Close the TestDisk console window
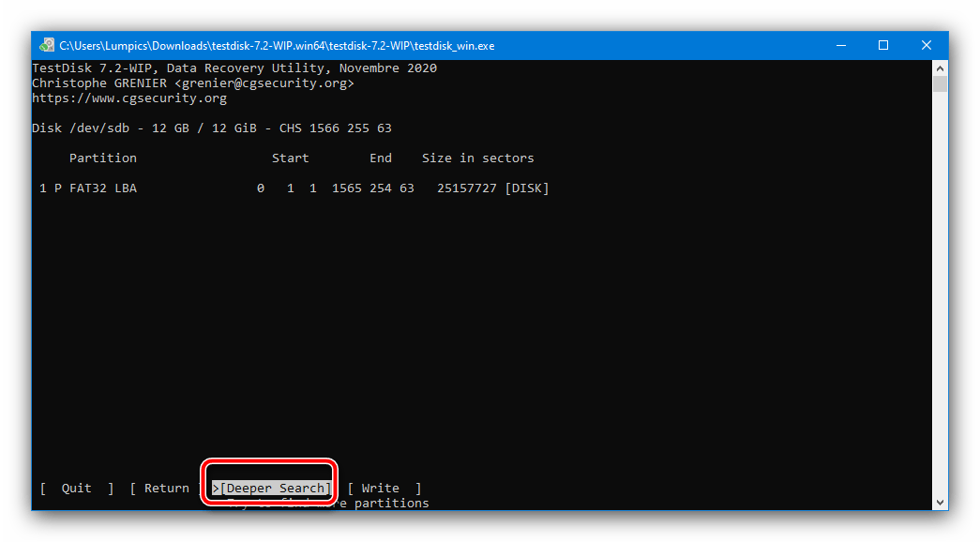 pyautogui.click(x=927, y=46)
